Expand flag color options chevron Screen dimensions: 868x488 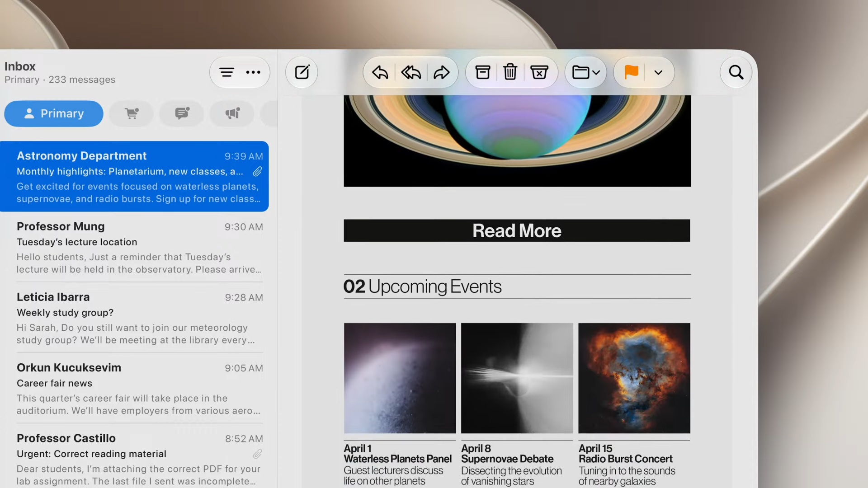pyautogui.click(x=658, y=73)
